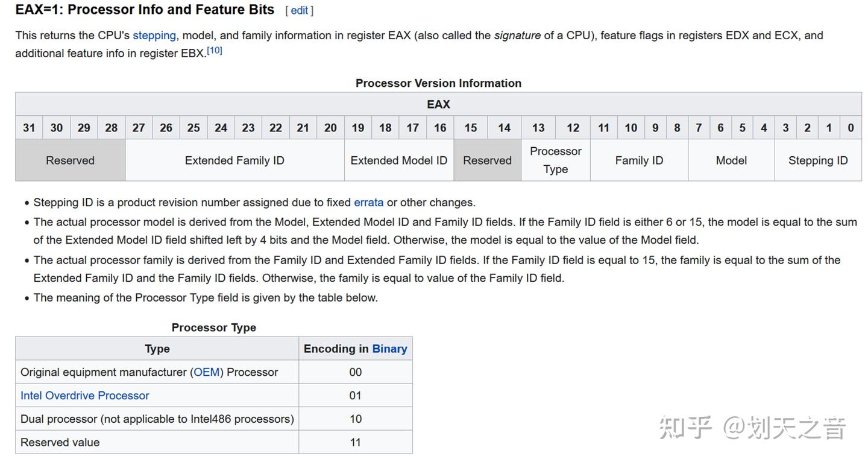Follow the "errata" link in the first bullet
The width and height of the screenshot is (868, 462).
(369, 202)
